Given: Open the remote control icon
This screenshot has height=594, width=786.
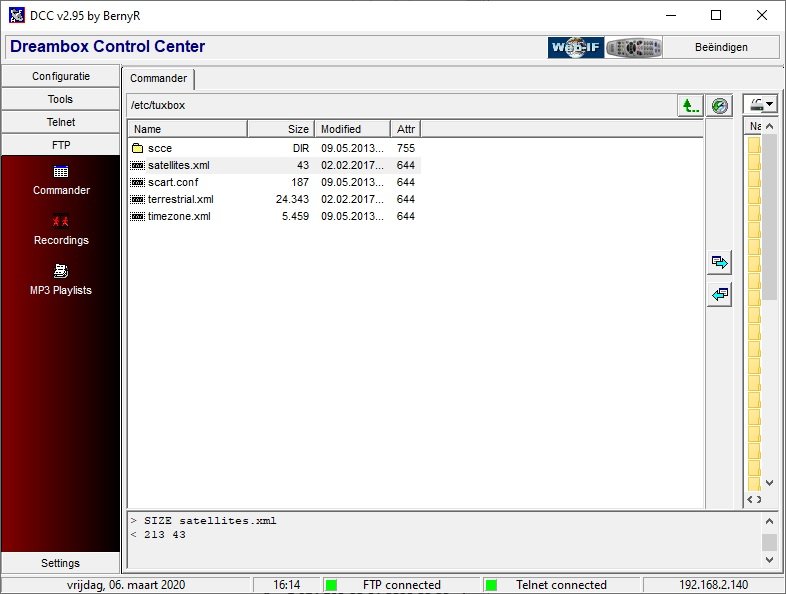Looking at the screenshot, I should 634,48.
